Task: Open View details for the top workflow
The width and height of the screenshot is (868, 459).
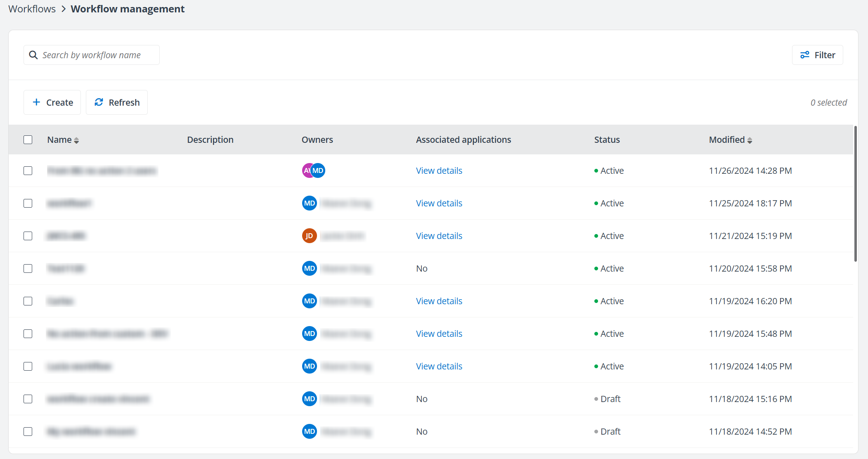Action: coord(439,170)
